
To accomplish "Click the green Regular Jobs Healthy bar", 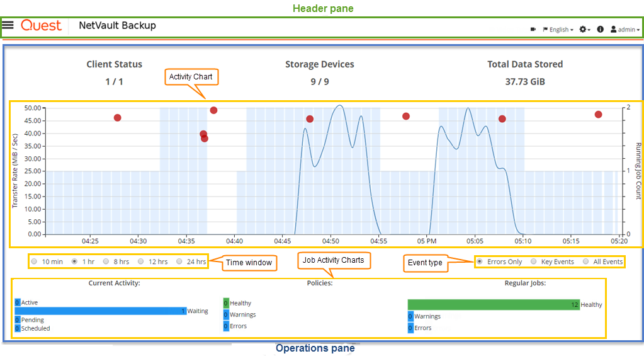I will (x=494, y=304).
